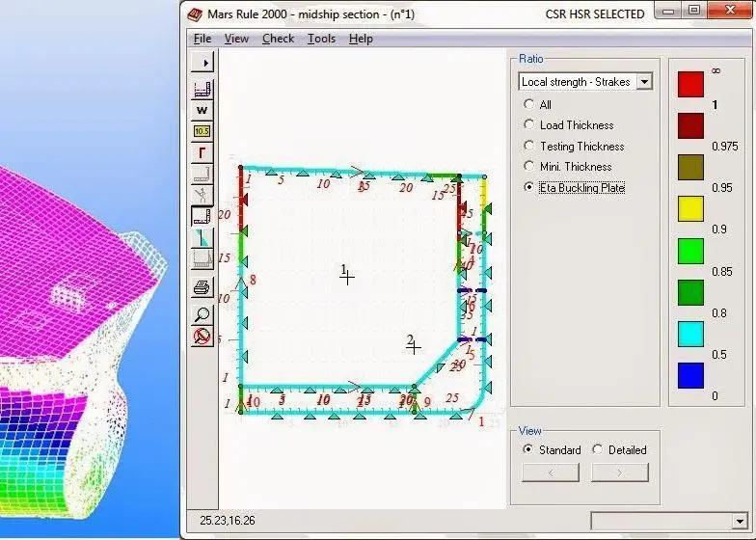Click the light green 0.85 legend swatch
756x540 pixels.
690,251
